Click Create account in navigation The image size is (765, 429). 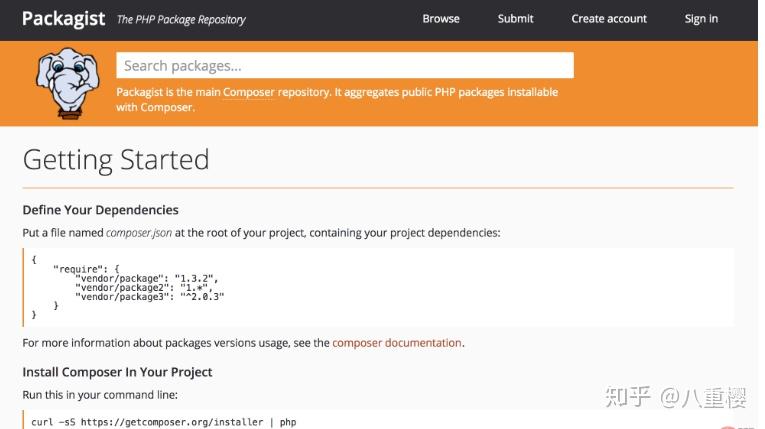tap(608, 19)
